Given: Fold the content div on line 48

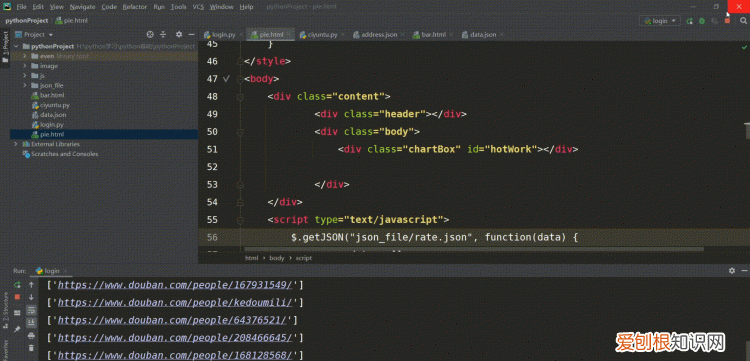Looking at the screenshot, I should 241,97.
